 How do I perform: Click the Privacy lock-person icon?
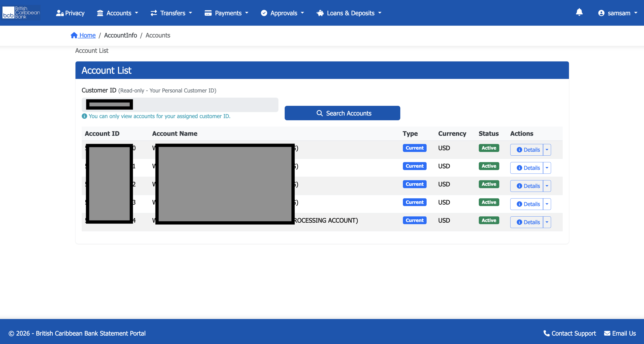[60, 13]
